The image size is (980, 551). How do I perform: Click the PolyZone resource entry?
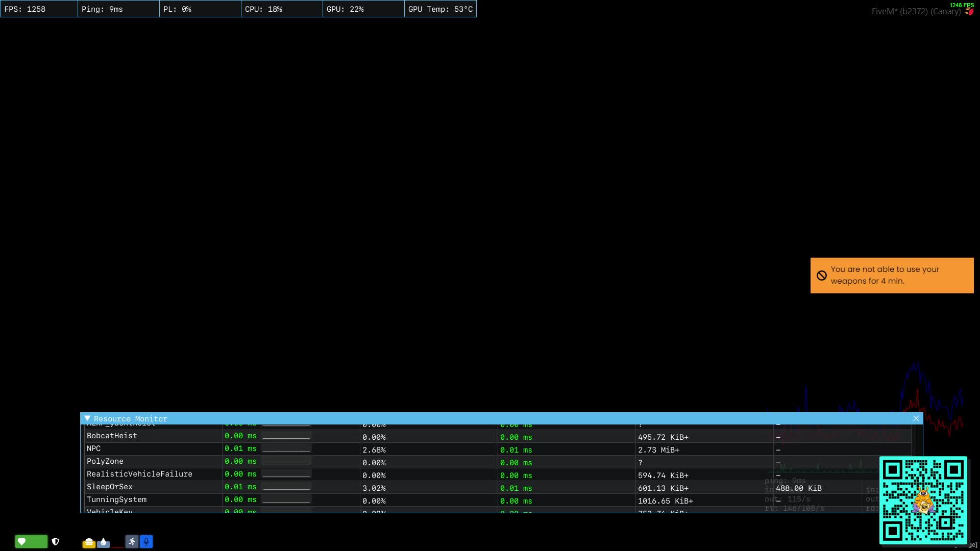(x=105, y=462)
